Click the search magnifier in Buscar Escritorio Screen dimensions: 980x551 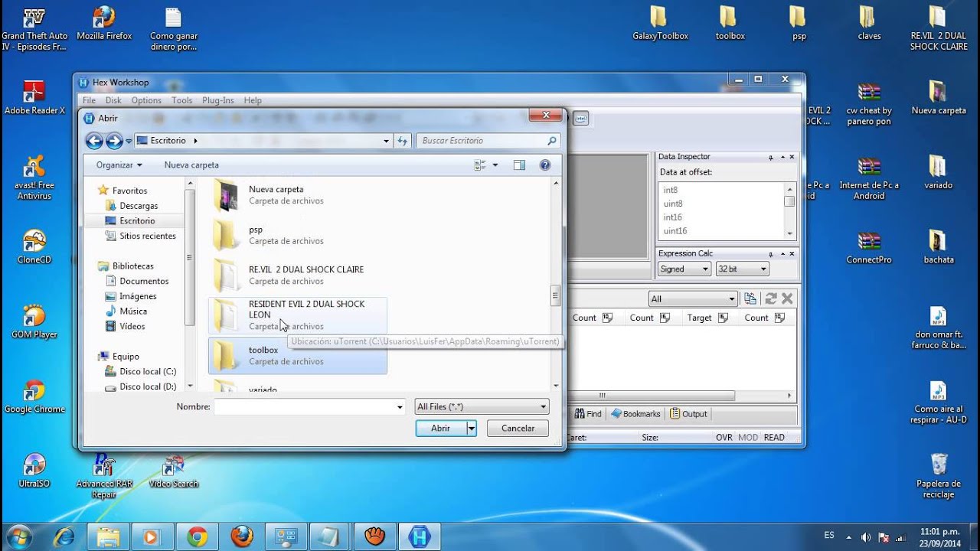[x=551, y=141]
